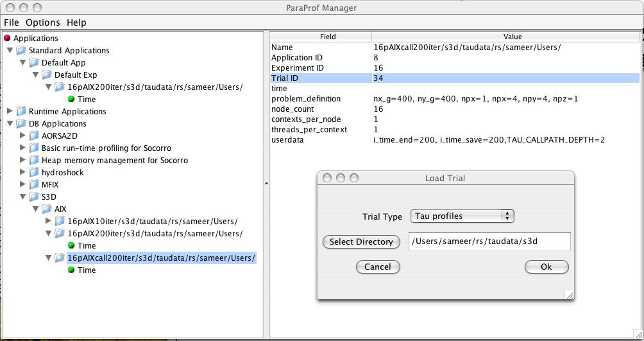
Task: Click the Default Exp folder icon
Action: coord(47,75)
